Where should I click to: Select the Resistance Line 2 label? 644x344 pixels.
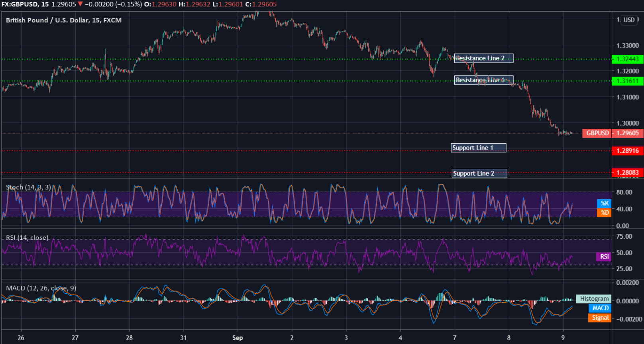tap(484, 58)
